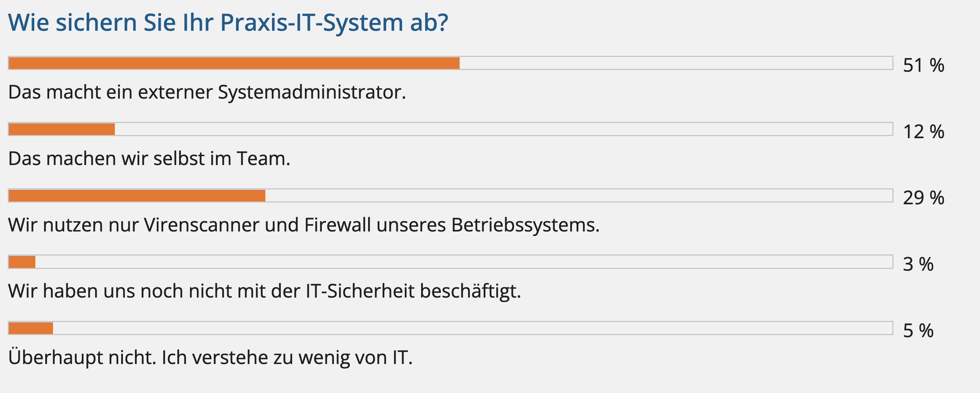Image resolution: width=980 pixels, height=393 pixels.
Task: Select answer about Virenscanner und Firewall
Action: [x=303, y=225]
